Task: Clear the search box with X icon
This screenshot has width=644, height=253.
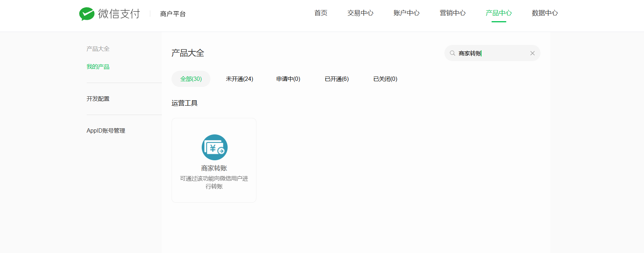Action: [533, 53]
